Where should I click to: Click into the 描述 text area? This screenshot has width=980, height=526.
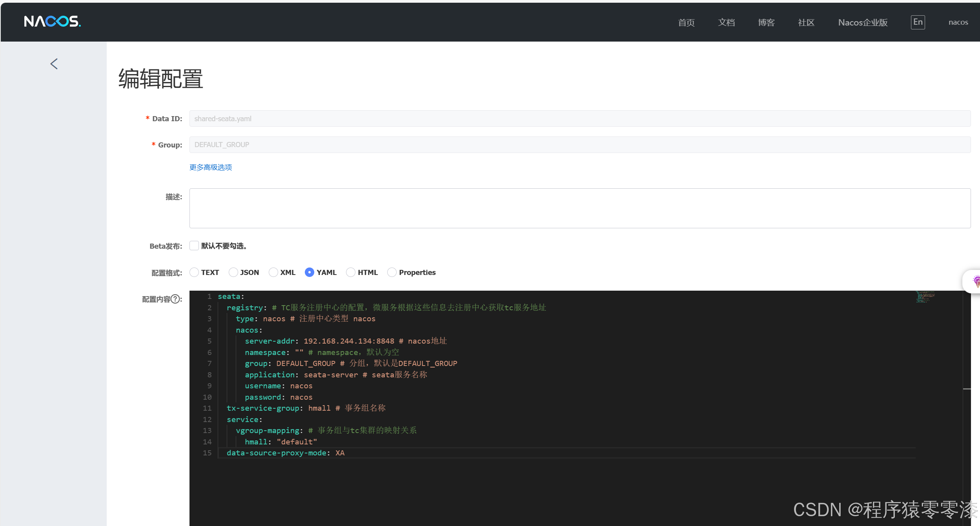click(580, 208)
